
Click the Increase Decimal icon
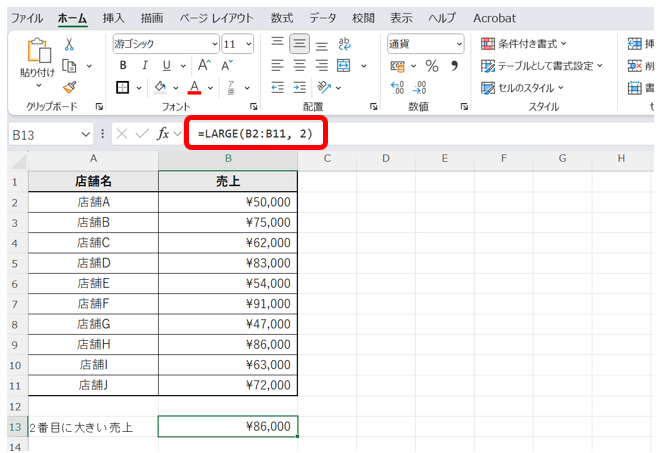[x=397, y=88]
